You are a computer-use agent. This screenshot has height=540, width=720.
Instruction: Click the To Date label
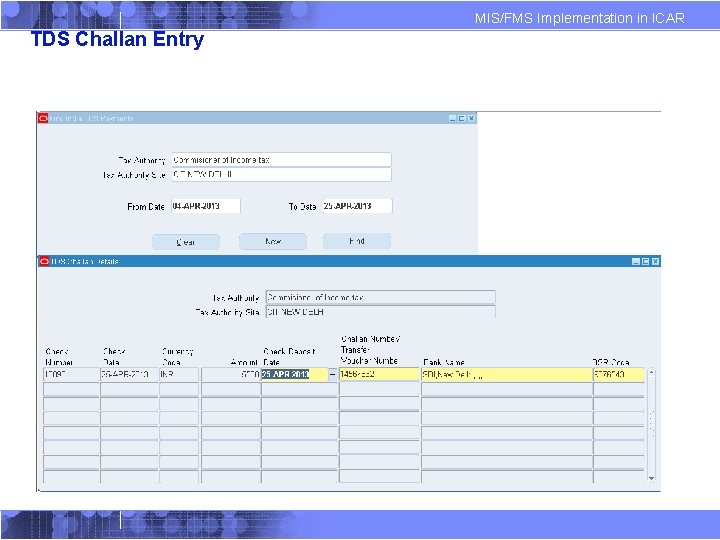tap(302, 207)
